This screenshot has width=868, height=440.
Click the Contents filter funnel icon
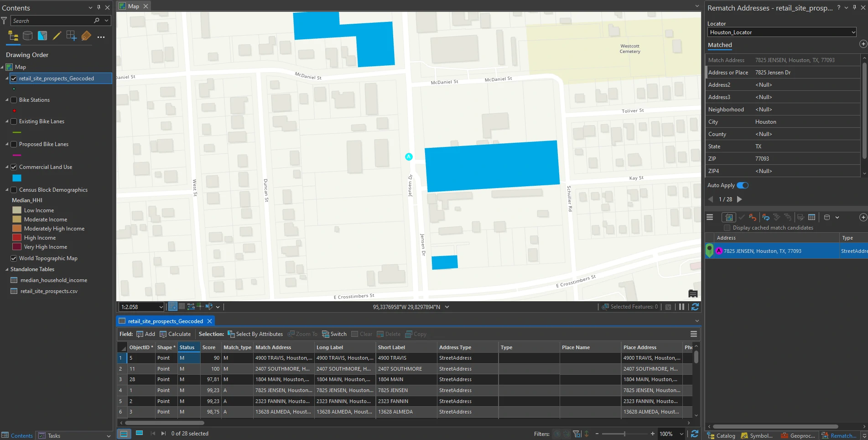[x=4, y=21]
